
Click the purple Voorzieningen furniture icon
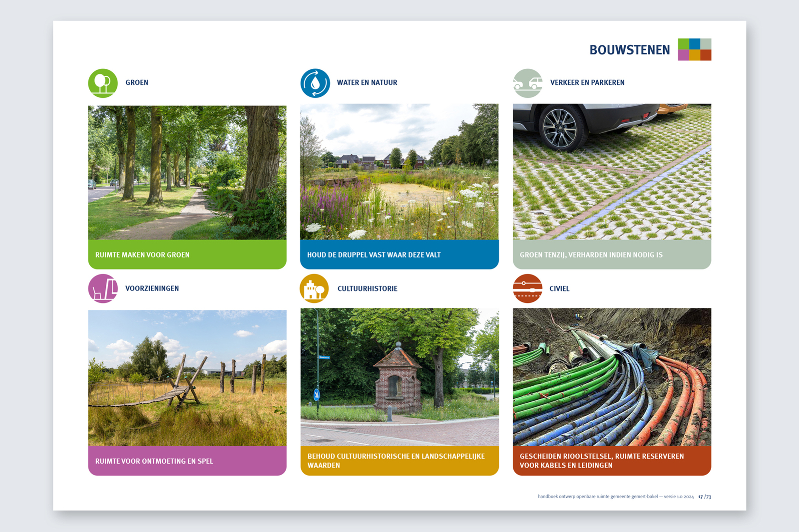click(103, 288)
